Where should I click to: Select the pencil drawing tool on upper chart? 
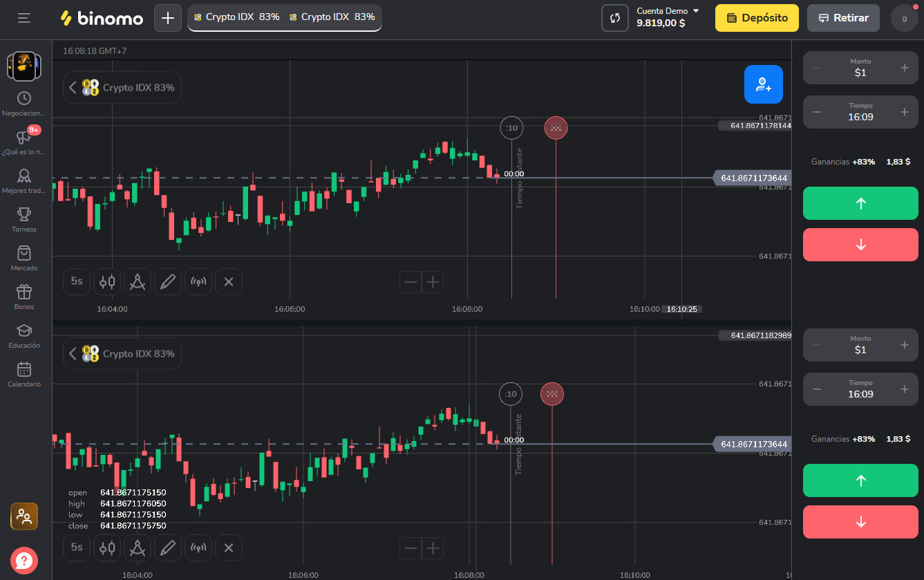tap(168, 281)
